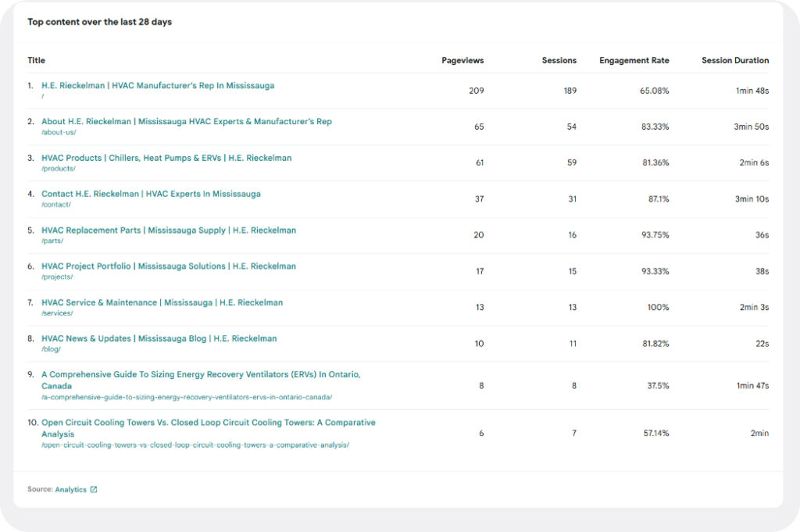Click the Session Duration column header
The height and width of the screenshot is (532, 800).
pyautogui.click(x=734, y=60)
